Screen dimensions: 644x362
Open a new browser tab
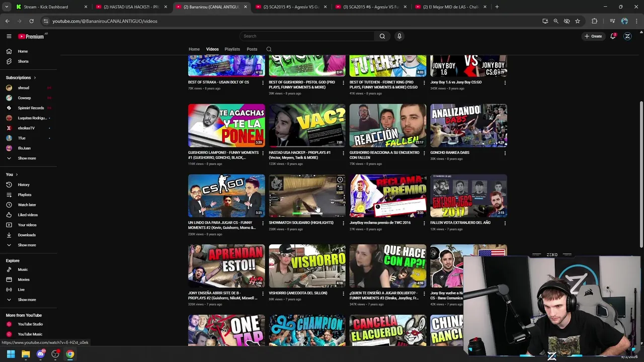click(x=497, y=7)
